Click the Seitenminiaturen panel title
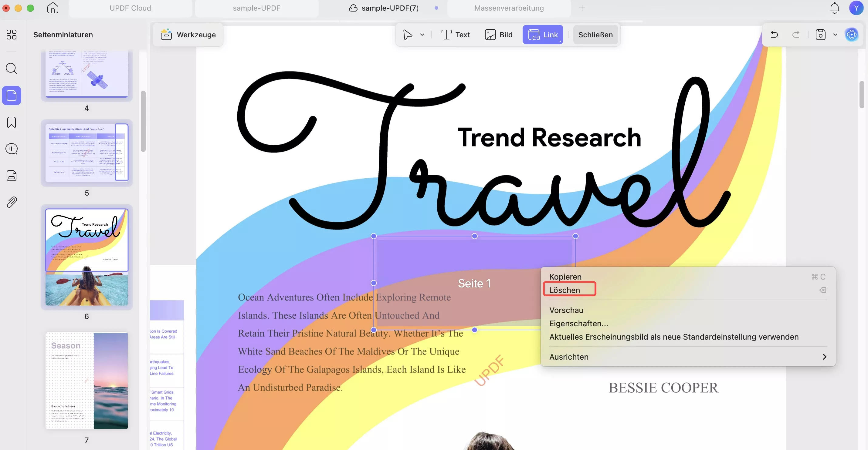This screenshot has height=450, width=868. click(63, 35)
